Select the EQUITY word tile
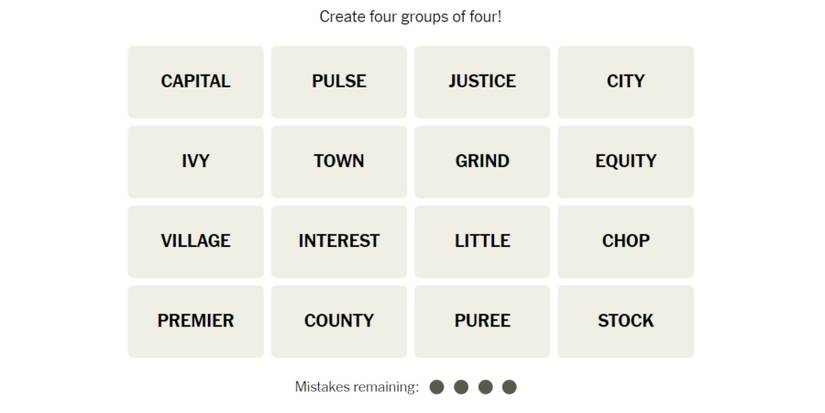This screenshot has width=825, height=413. [626, 161]
